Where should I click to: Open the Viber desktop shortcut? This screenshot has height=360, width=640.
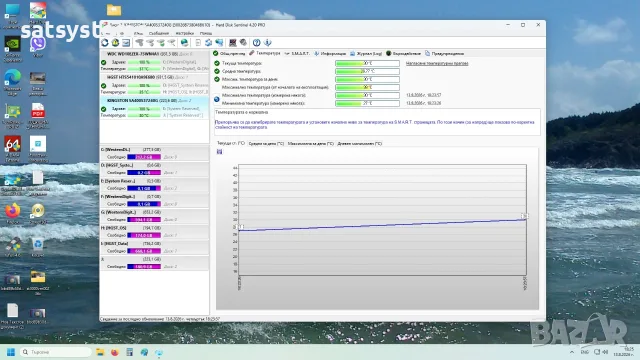(x=38, y=47)
